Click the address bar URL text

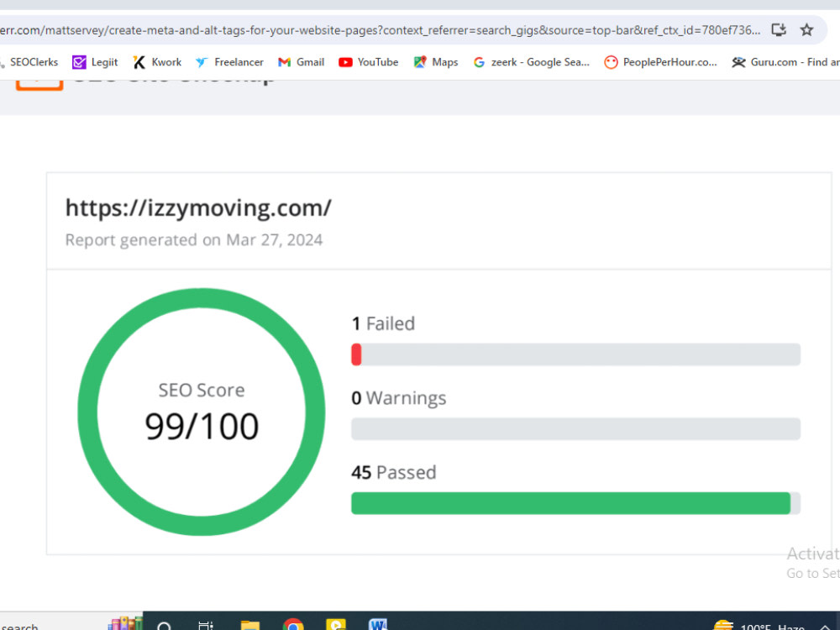pyautogui.click(x=380, y=30)
